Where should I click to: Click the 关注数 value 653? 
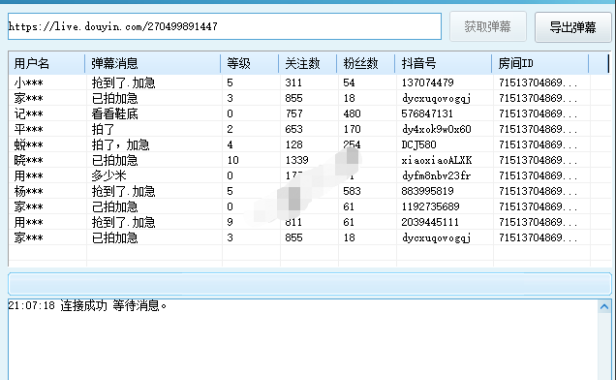pos(293,129)
